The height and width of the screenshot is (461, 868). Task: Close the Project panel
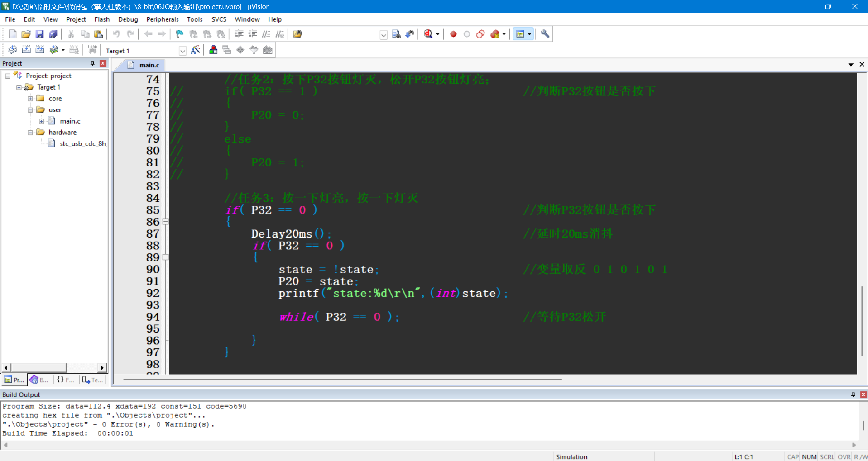[103, 63]
